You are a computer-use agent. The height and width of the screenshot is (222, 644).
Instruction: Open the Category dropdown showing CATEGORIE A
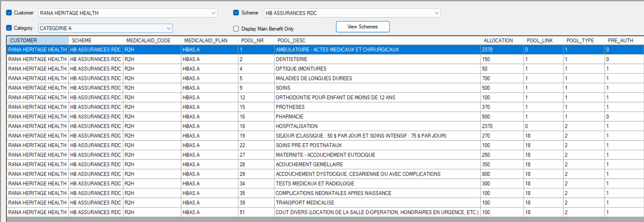click(168, 28)
